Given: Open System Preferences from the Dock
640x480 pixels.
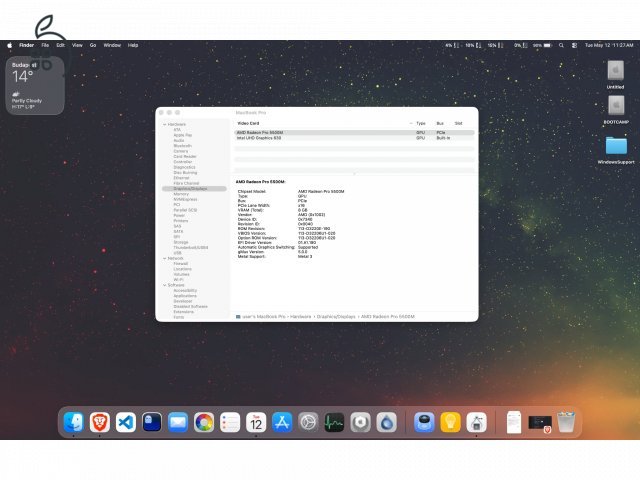Looking at the screenshot, I should [x=308, y=422].
